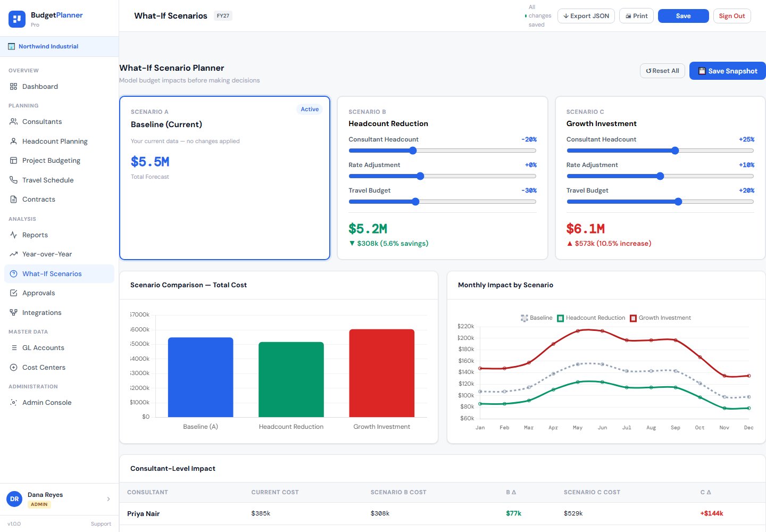Open Travel Schedule section
766x532 pixels.
[59, 180]
